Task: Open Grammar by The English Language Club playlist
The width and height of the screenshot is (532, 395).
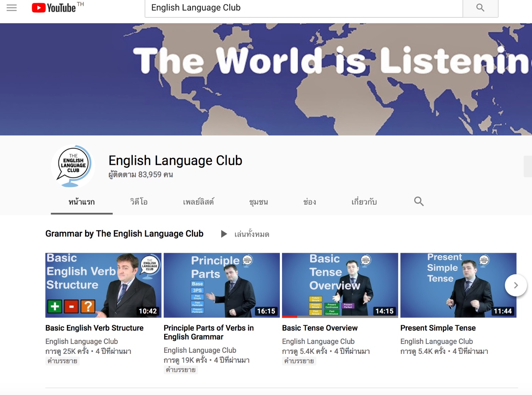Action: 124,234
